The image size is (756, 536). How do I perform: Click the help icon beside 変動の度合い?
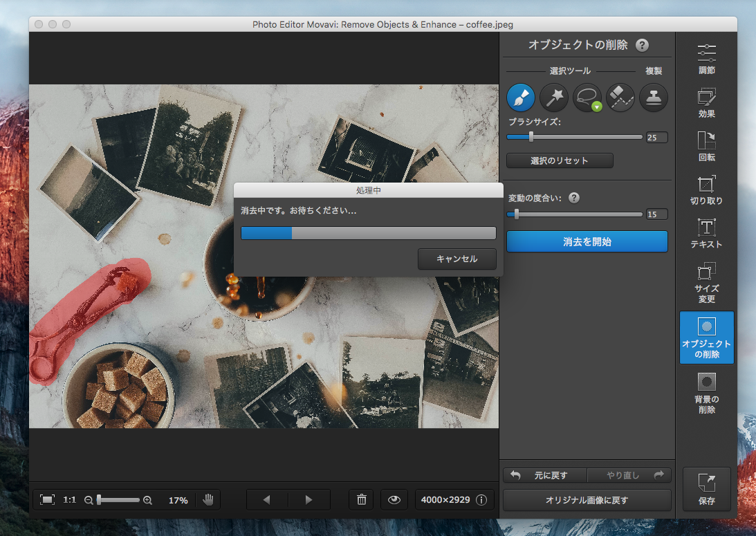pyautogui.click(x=574, y=198)
